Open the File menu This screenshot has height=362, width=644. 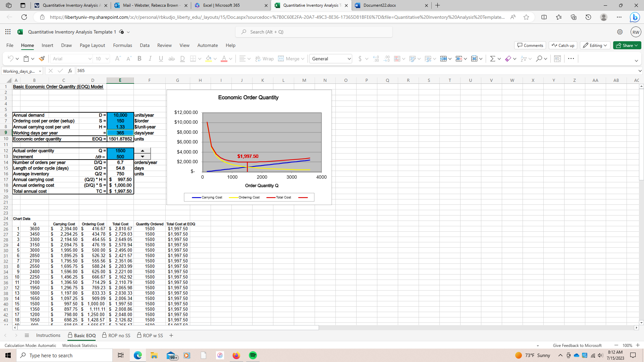tap(10, 45)
